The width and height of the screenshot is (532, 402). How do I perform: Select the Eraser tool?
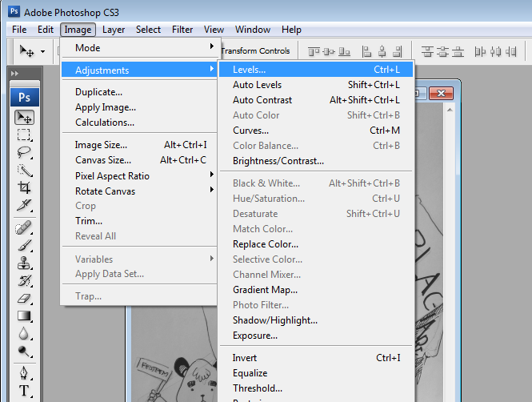coord(24,299)
